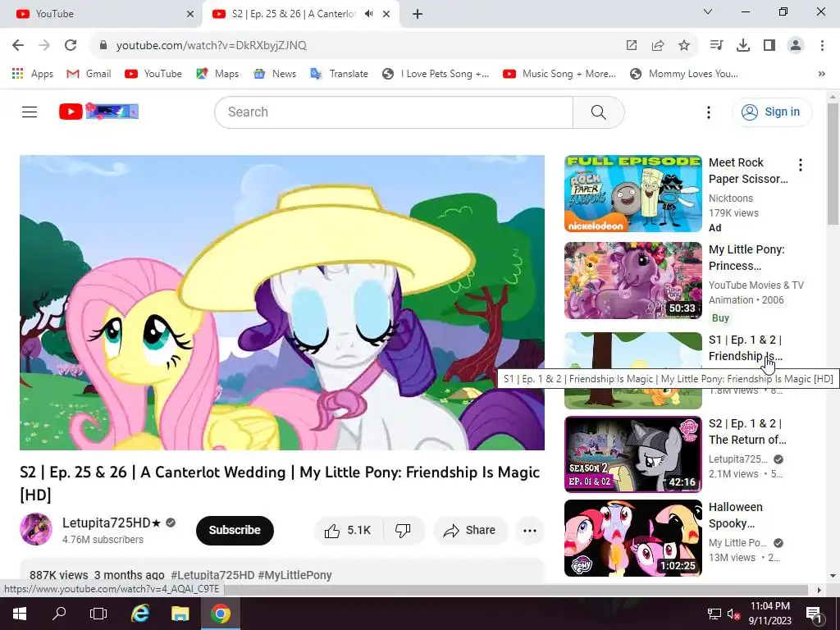Click the #MyLittlePony hashtag
This screenshot has height=630, width=840.
coord(294,575)
